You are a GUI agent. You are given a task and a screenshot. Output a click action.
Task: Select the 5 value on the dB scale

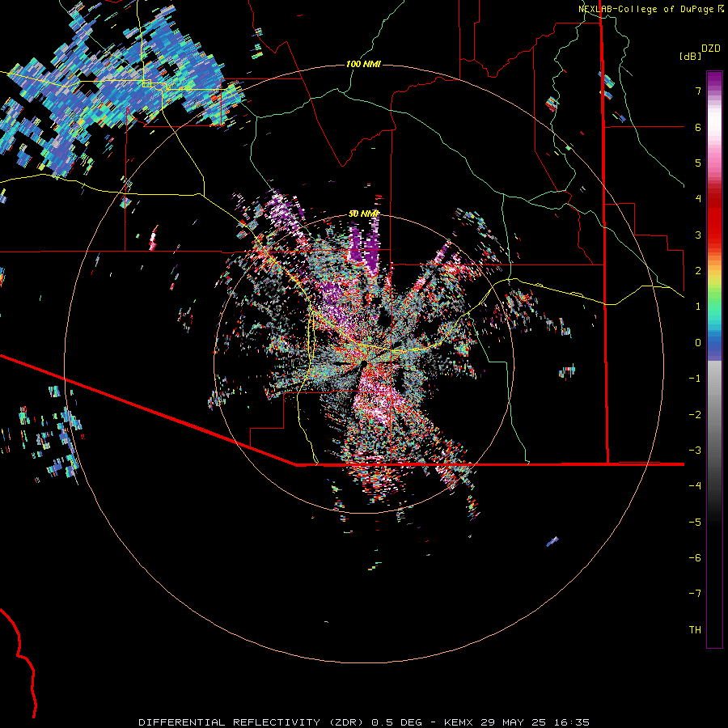pyautogui.click(x=698, y=163)
